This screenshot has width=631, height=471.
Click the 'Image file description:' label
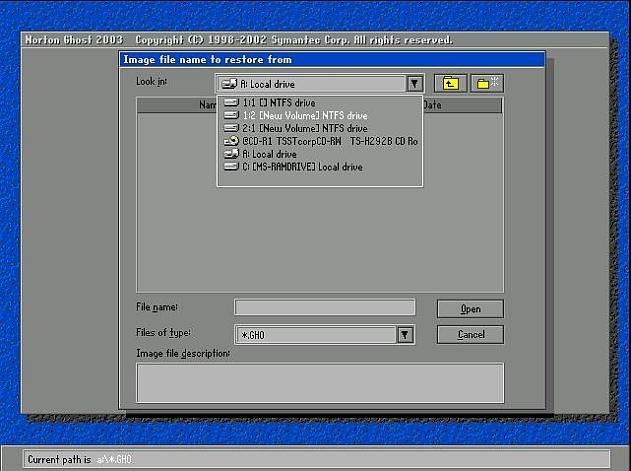pyautogui.click(x=183, y=353)
